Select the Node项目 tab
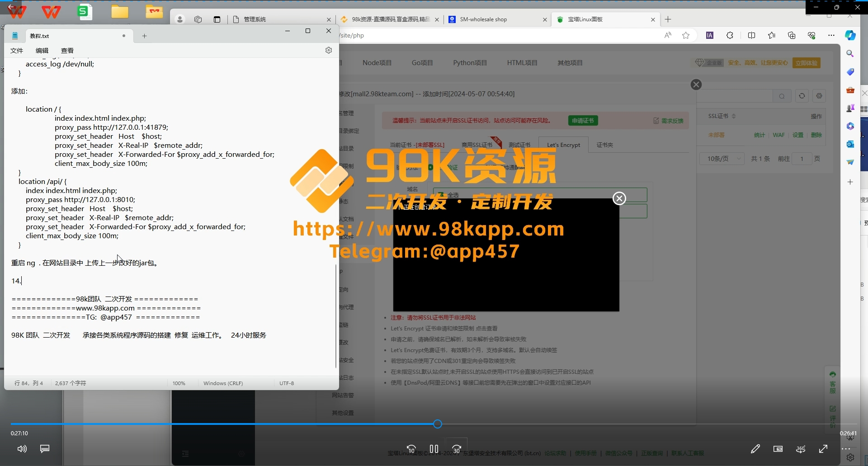This screenshot has height=466, width=868. coord(377,63)
